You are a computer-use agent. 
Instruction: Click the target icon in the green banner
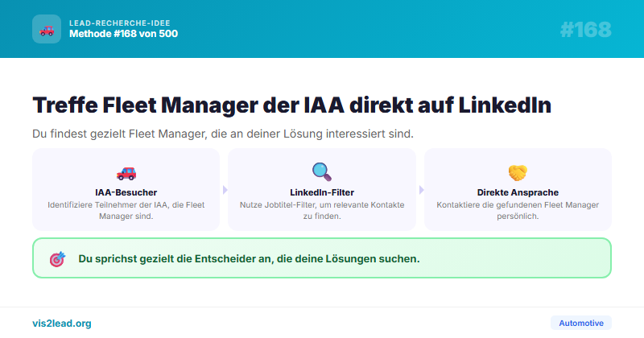pyautogui.click(x=57, y=259)
